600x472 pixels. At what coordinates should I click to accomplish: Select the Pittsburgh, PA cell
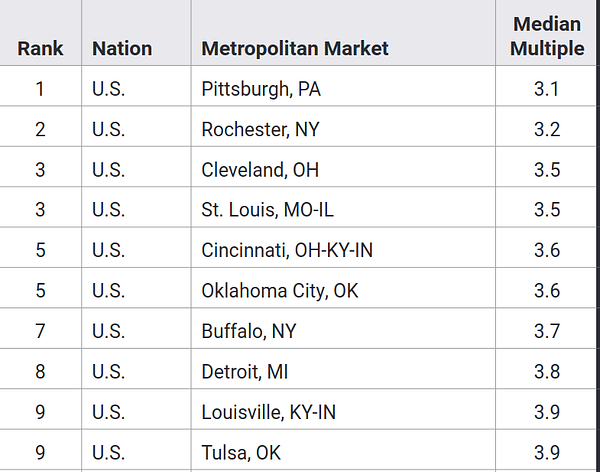click(x=261, y=89)
